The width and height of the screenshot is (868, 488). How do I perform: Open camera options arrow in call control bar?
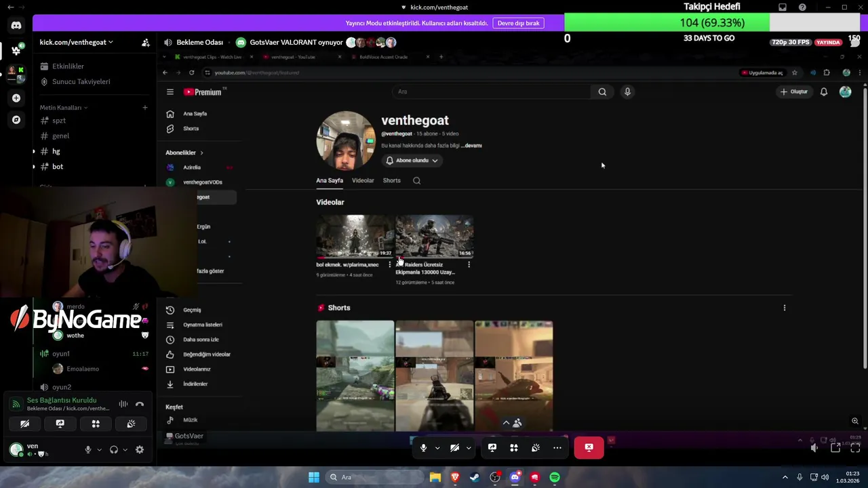(469, 447)
